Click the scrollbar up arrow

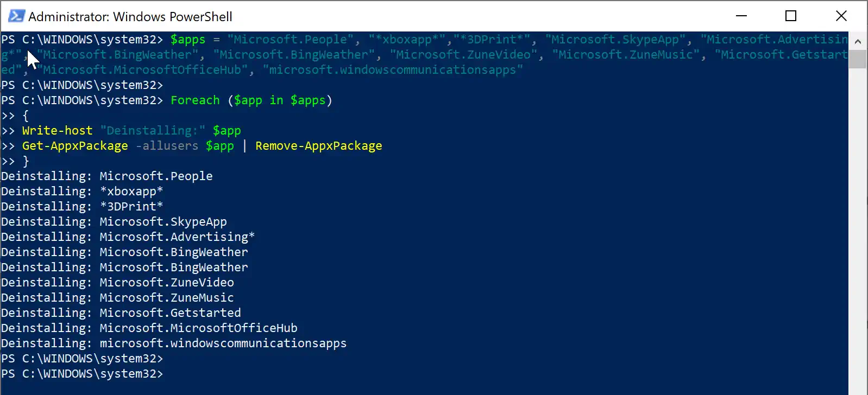[858, 41]
